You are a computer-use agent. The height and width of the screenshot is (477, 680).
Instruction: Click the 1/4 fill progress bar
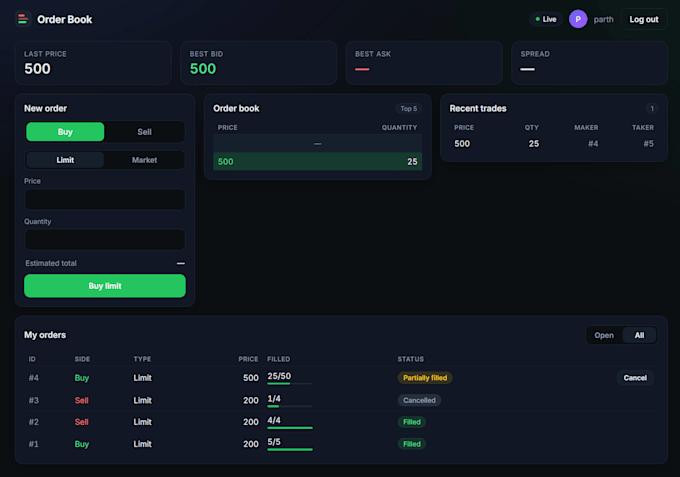tap(290, 406)
